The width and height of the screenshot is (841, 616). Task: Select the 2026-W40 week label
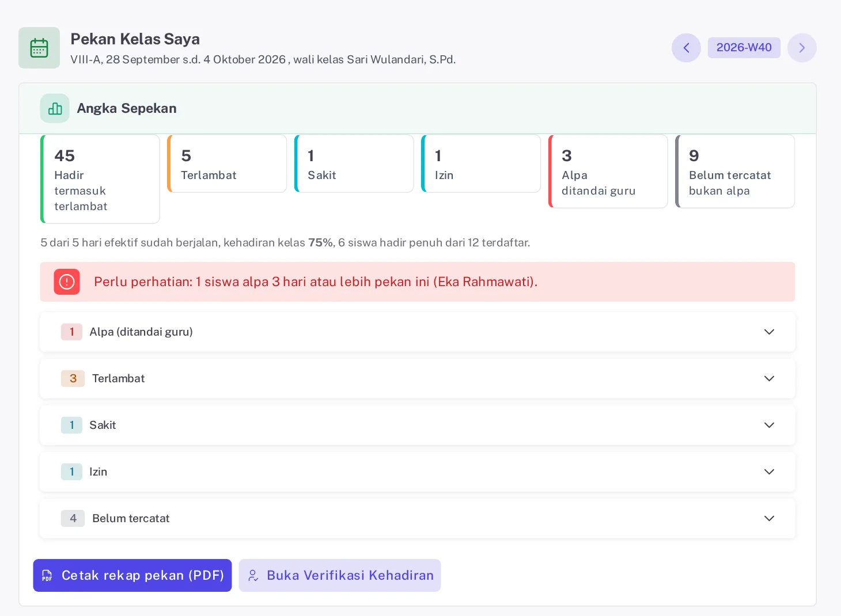[x=744, y=48]
